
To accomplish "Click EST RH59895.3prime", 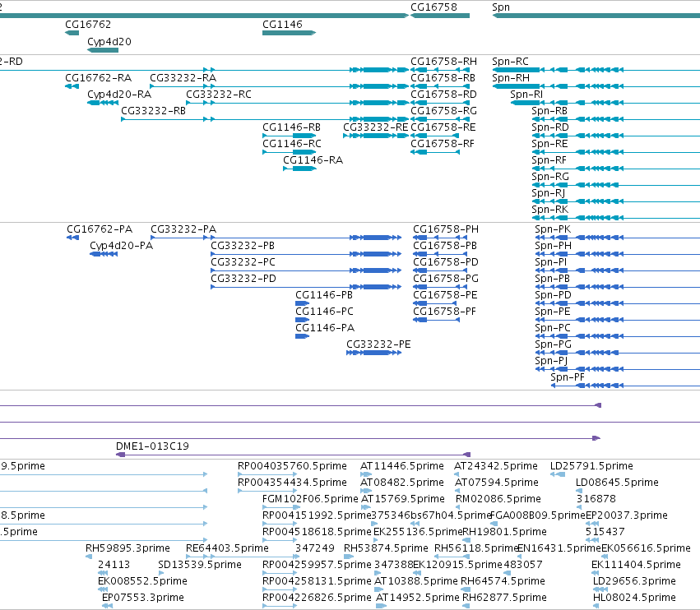I will [x=127, y=548].
